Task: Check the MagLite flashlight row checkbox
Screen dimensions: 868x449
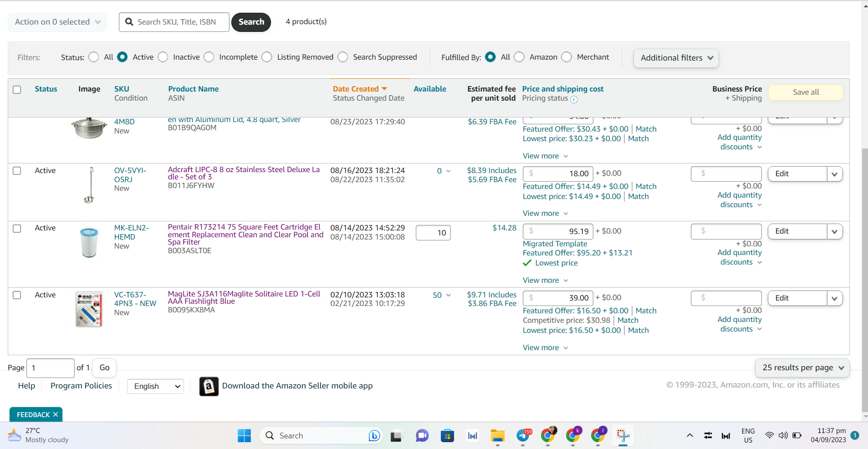Action: pyautogui.click(x=17, y=295)
